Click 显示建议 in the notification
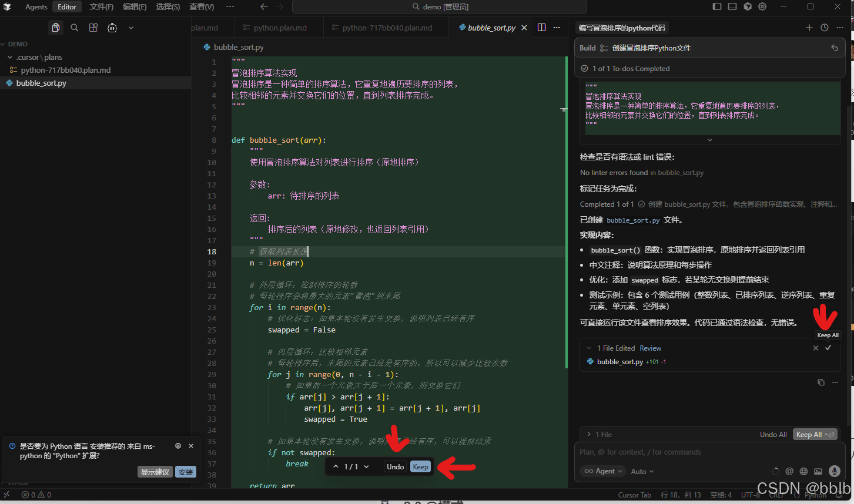Screen dimensions: 854x504 (155, 472)
